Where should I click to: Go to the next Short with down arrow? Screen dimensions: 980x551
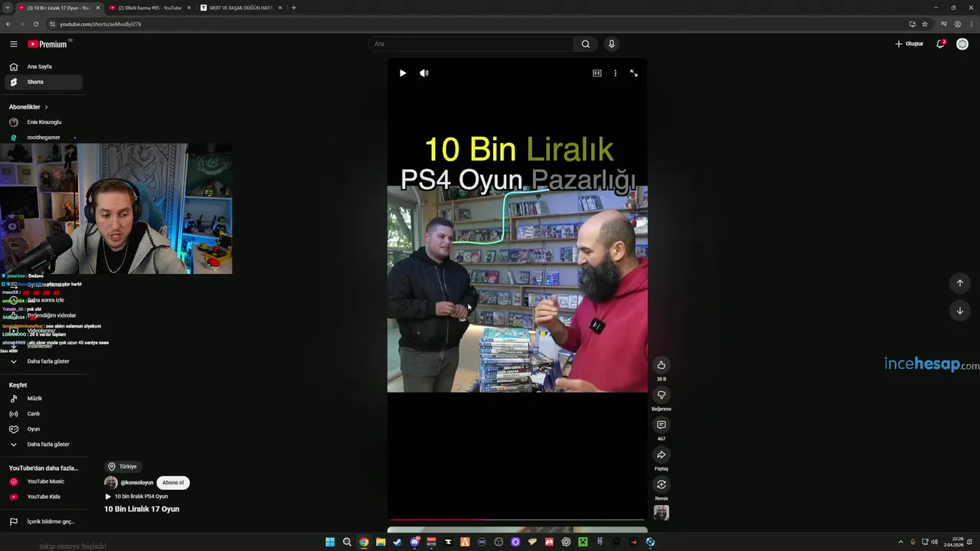click(960, 311)
